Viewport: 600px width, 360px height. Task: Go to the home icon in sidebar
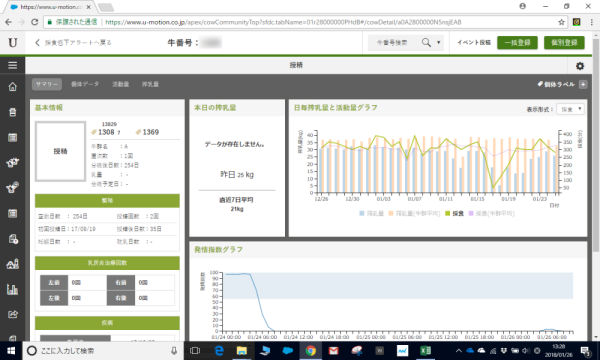(12, 87)
